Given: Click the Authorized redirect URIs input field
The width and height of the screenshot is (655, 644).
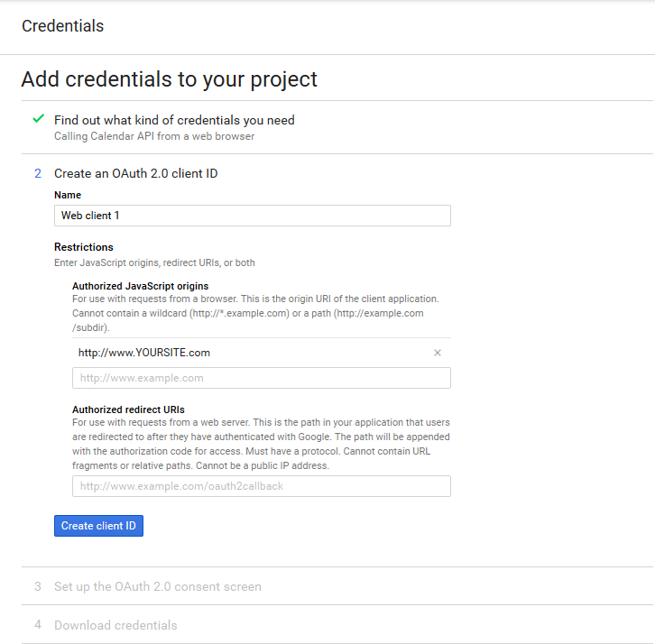Looking at the screenshot, I should point(262,486).
